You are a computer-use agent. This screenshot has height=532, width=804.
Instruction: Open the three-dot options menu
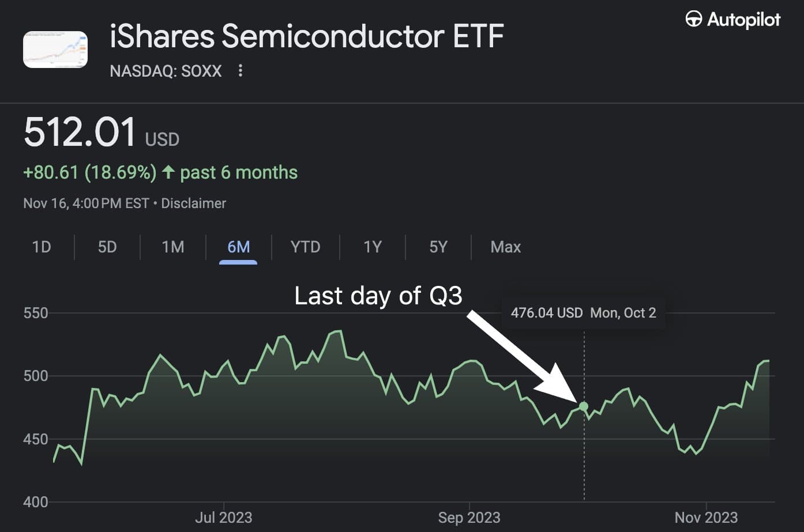241,71
